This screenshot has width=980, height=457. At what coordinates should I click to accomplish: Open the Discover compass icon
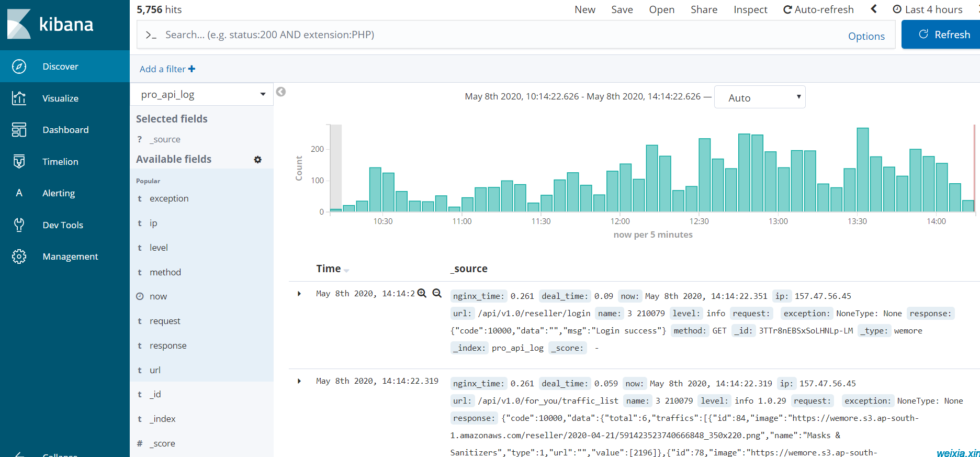tap(19, 66)
